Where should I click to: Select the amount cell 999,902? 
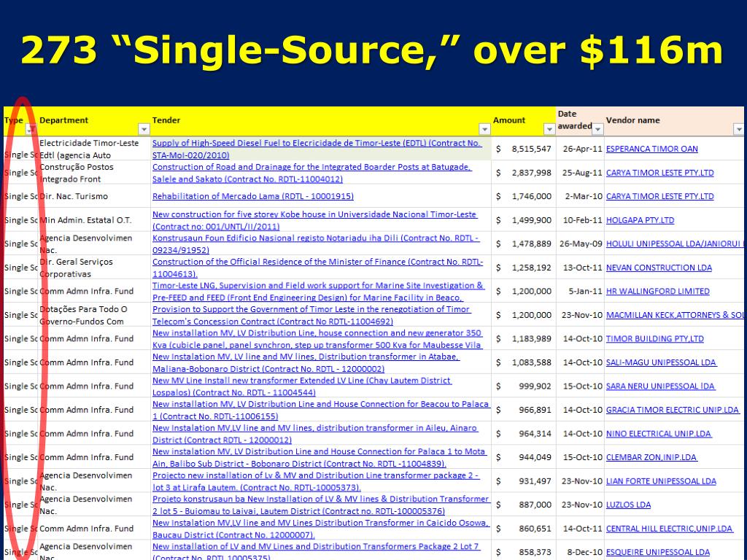[x=524, y=386]
